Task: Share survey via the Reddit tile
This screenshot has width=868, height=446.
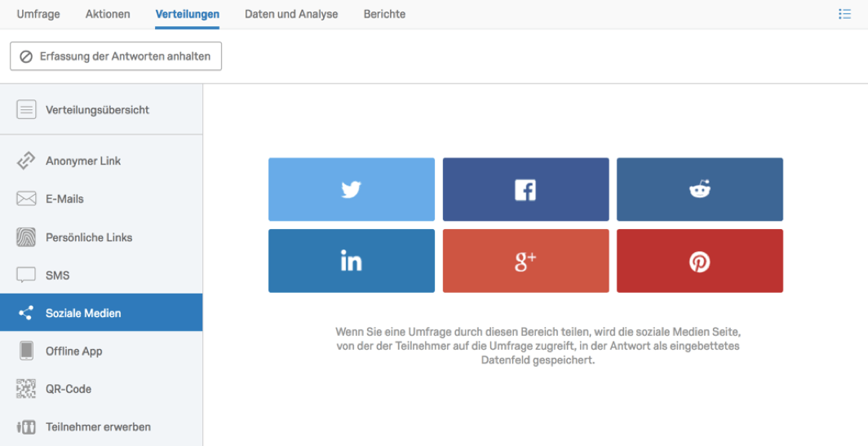Action: tap(700, 189)
